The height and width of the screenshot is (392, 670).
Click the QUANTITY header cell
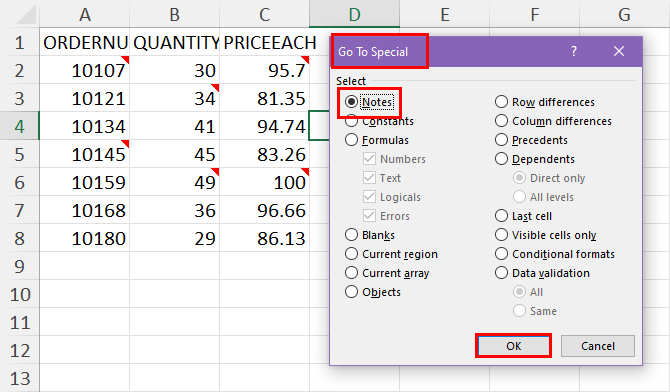click(x=174, y=42)
